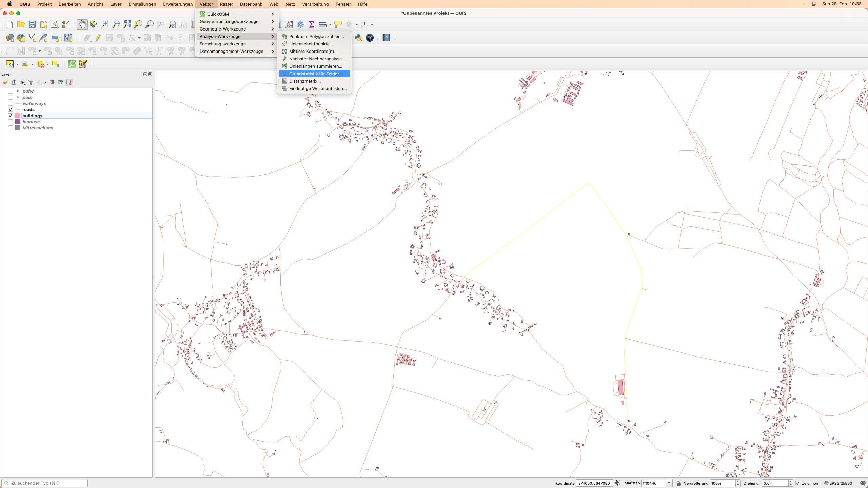The width and height of the screenshot is (868, 488).
Task: Click the landuse layer purple color swatch
Action: (x=18, y=122)
